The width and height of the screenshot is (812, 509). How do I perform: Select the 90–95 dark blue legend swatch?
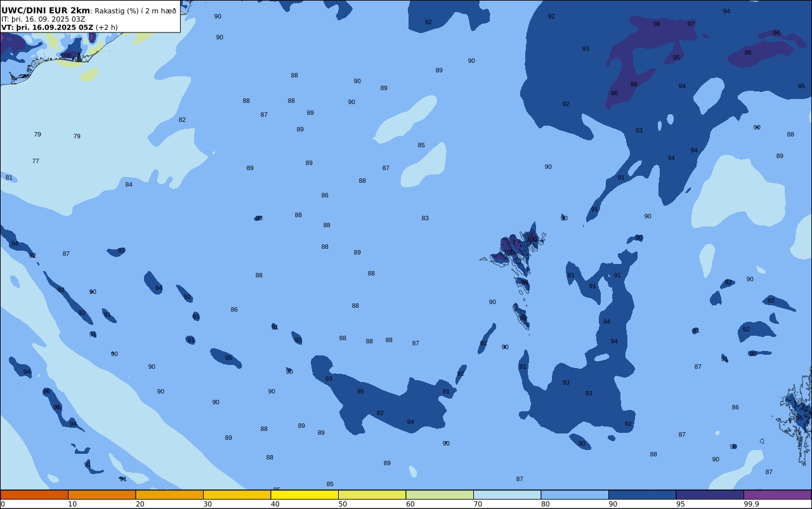point(642,494)
